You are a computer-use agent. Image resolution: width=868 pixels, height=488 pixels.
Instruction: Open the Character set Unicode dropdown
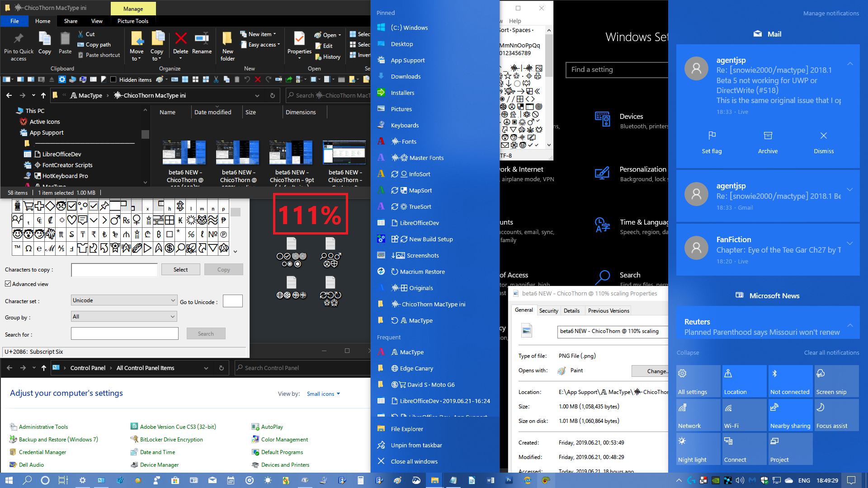coord(124,300)
